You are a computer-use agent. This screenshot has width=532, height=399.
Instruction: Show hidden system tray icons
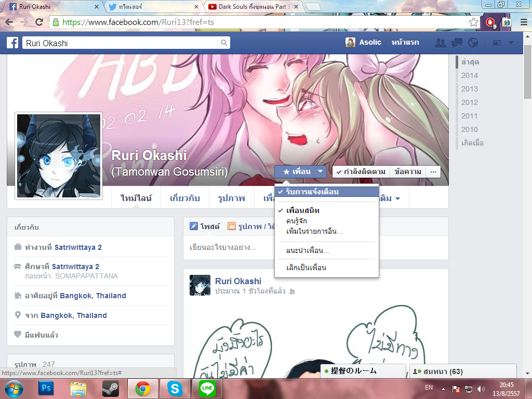(443, 389)
